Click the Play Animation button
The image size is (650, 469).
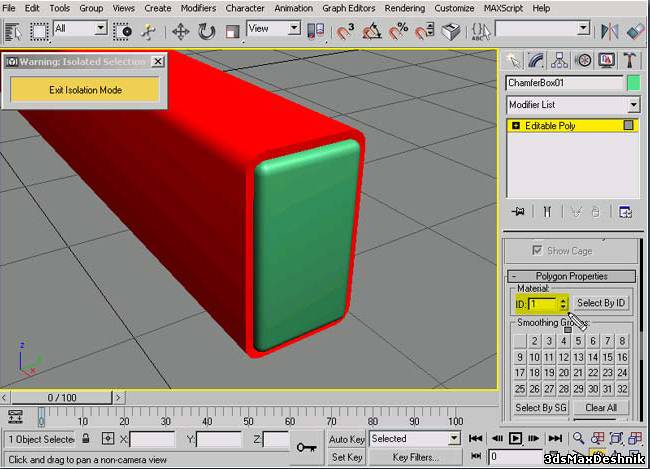tap(515, 438)
